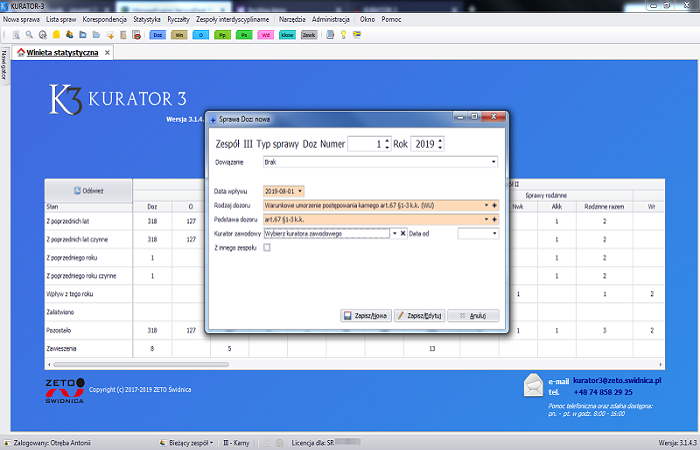
Task: Click the document search toolbar icon
Action: (16, 35)
